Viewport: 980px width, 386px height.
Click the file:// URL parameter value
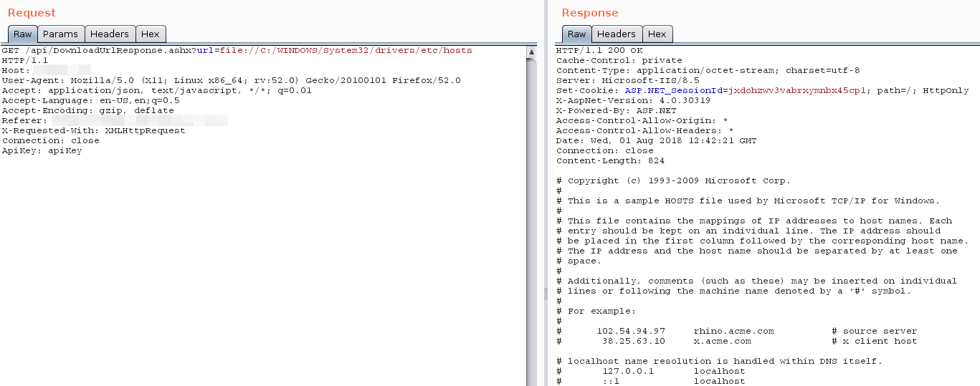pyautogui.click(x=346, y=51)
